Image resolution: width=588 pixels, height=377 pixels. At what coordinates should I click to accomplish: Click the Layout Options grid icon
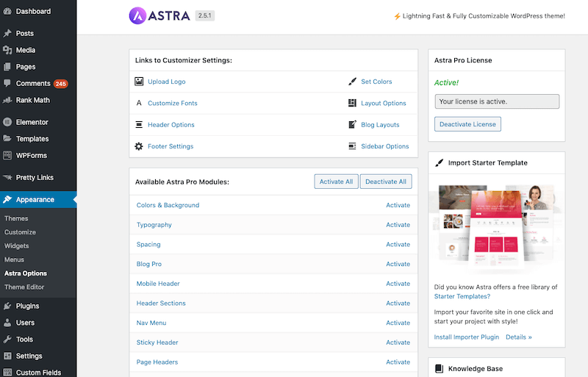pyautogui.click(x=352, y=103)
